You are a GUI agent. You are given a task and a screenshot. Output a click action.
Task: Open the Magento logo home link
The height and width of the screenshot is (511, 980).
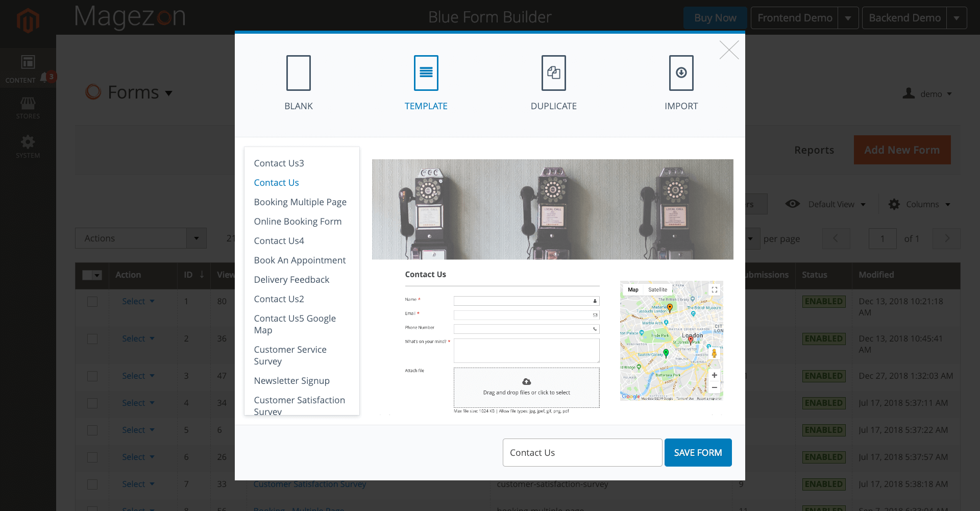pyautogui.click(x=28, y=21)
